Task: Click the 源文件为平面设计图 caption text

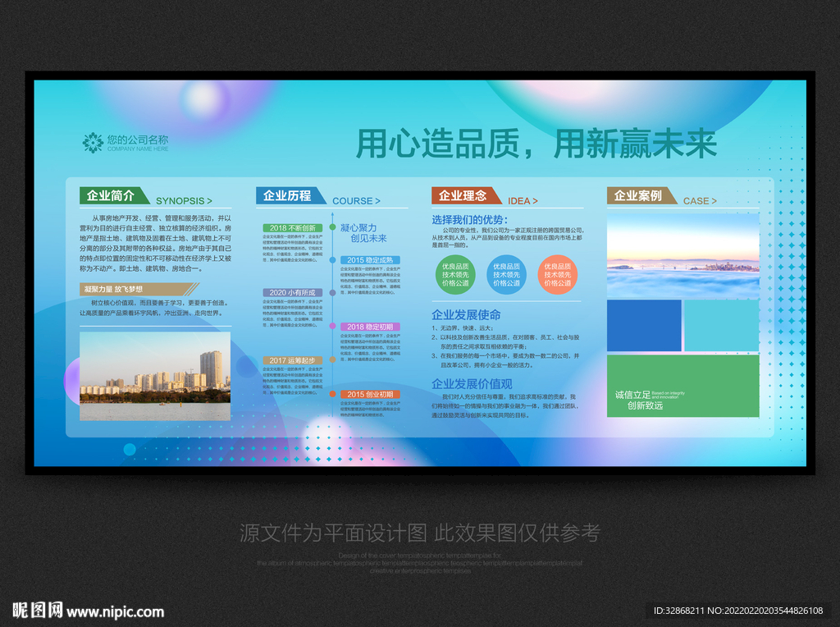Action: coord(420,533)
